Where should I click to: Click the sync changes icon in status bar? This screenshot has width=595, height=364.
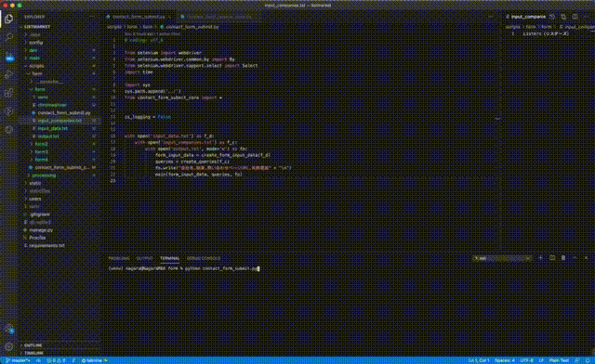point(38,360)
